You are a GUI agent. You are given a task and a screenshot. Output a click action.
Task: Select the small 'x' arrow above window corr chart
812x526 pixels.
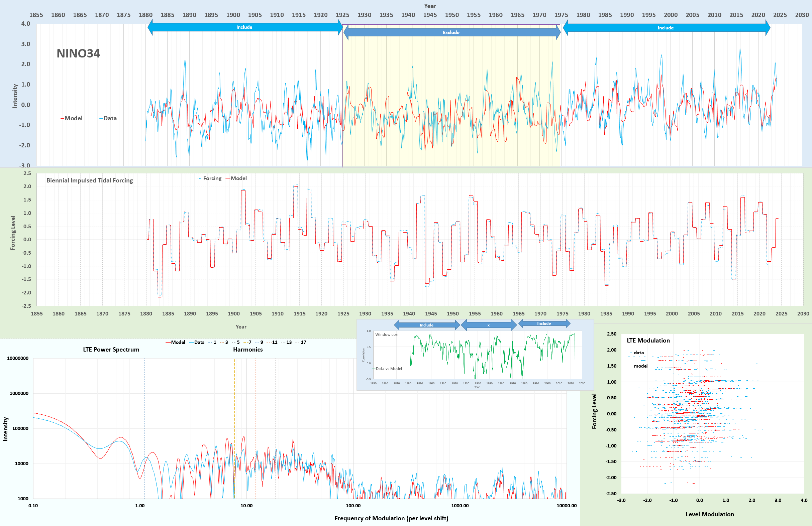tap(488, 325)
